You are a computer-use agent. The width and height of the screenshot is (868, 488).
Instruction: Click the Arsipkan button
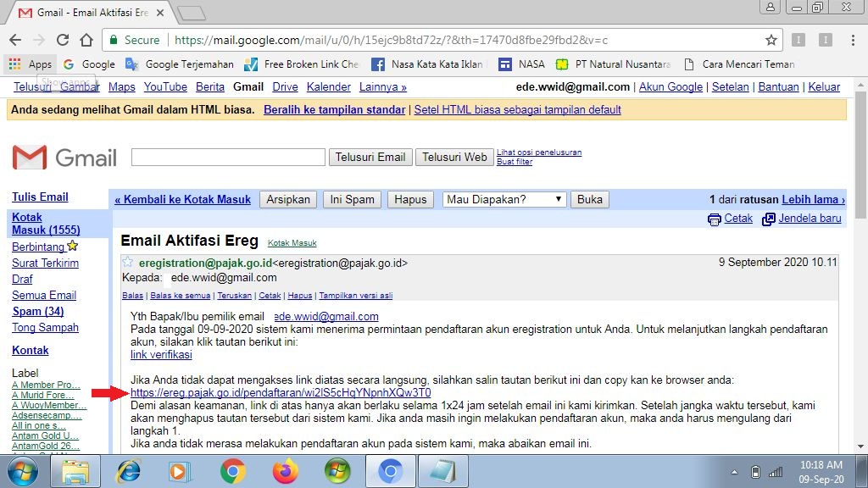[x=288, y=199]
